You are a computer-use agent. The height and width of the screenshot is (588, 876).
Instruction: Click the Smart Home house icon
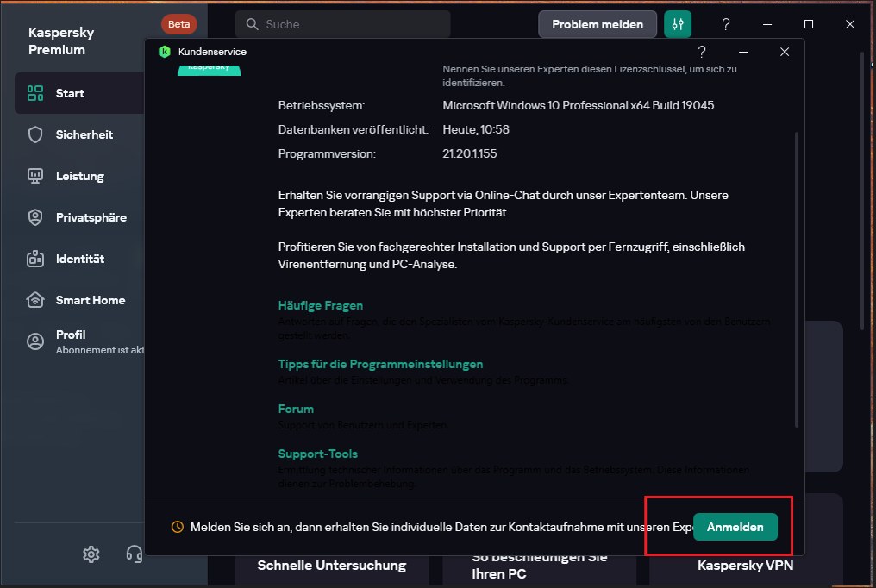pos(35,300)
